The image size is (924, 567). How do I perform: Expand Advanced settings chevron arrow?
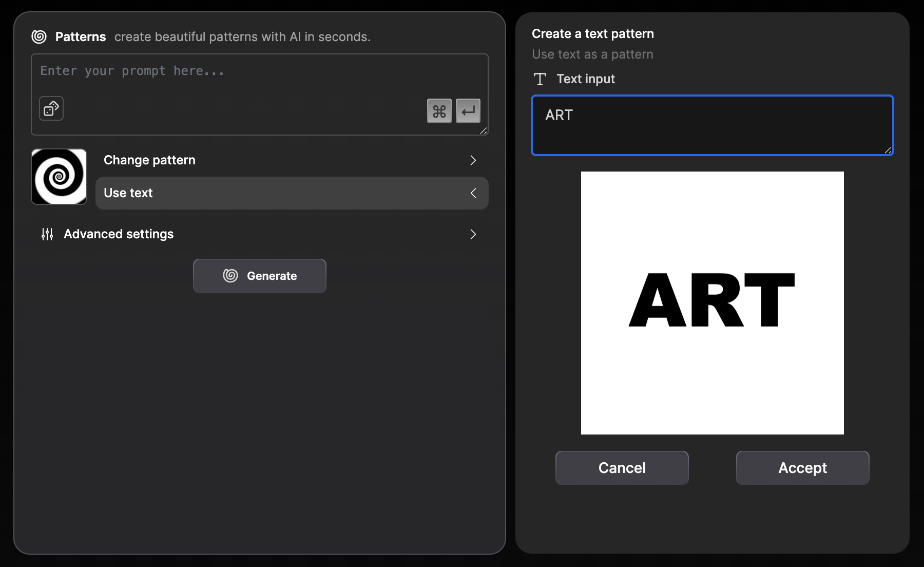[473, 234]
